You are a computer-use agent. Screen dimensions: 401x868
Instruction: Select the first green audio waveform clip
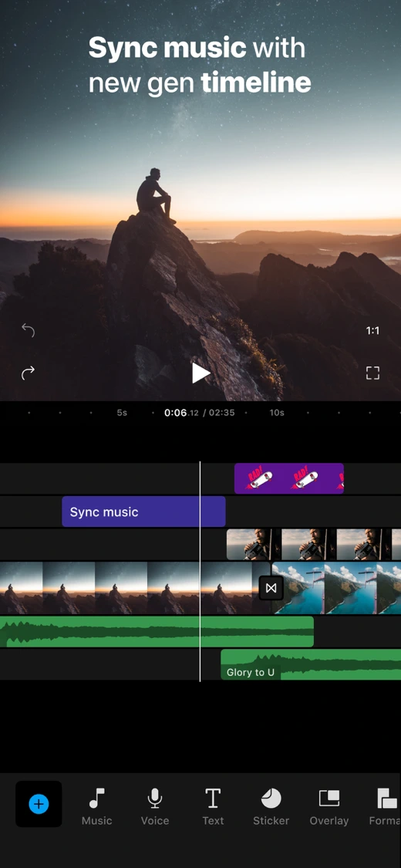[157, 632]
